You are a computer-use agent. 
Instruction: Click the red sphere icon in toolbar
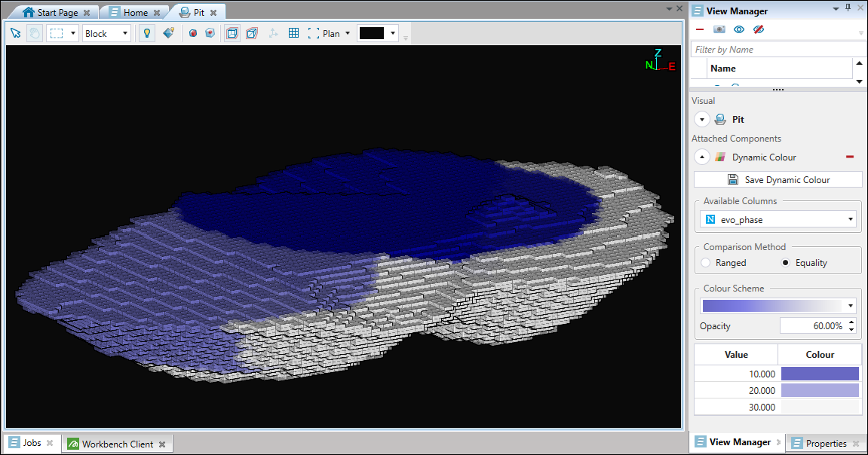[x=193, y=34]
